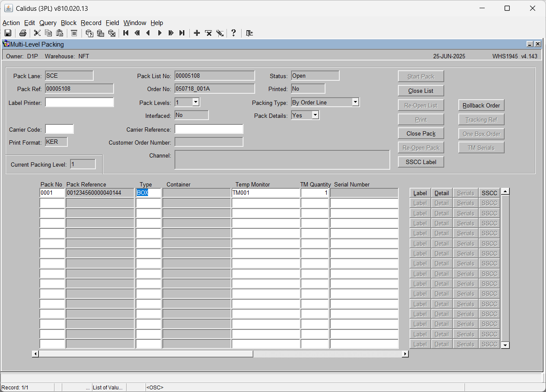Click the Save disk icon in toolbar
This screenshot has width=546, height=392.
pos(8,33)
